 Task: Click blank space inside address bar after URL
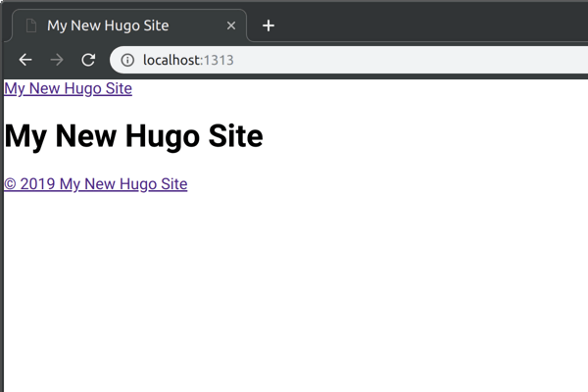pyautogui.click(x=412, y=60)
